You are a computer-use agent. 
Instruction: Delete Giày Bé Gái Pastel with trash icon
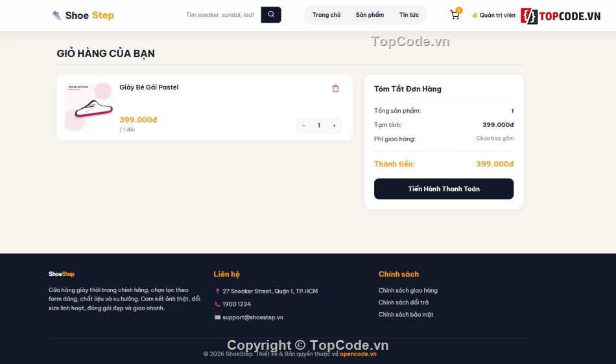point(335,88)
